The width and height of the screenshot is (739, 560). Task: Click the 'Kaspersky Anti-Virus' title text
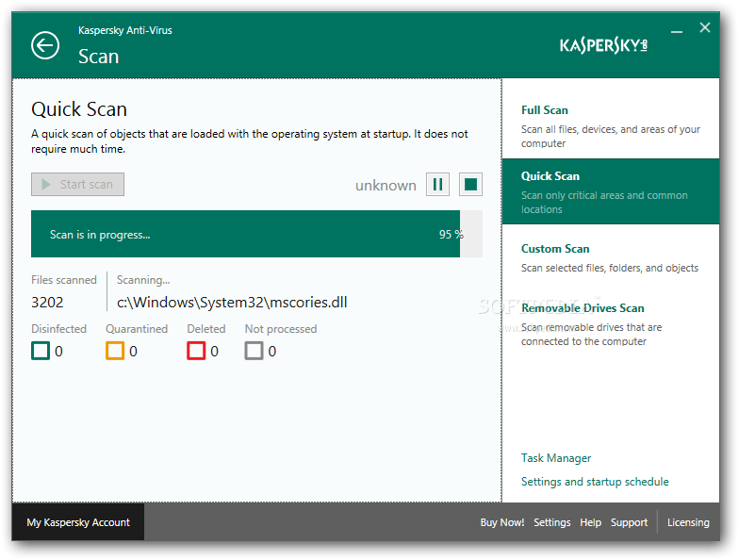[124, 30]
